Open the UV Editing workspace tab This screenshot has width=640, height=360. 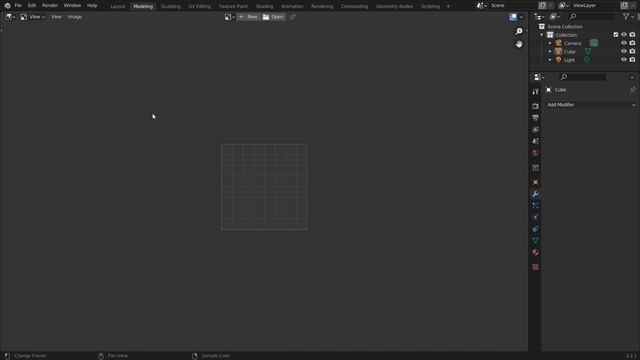click(200, 6)
